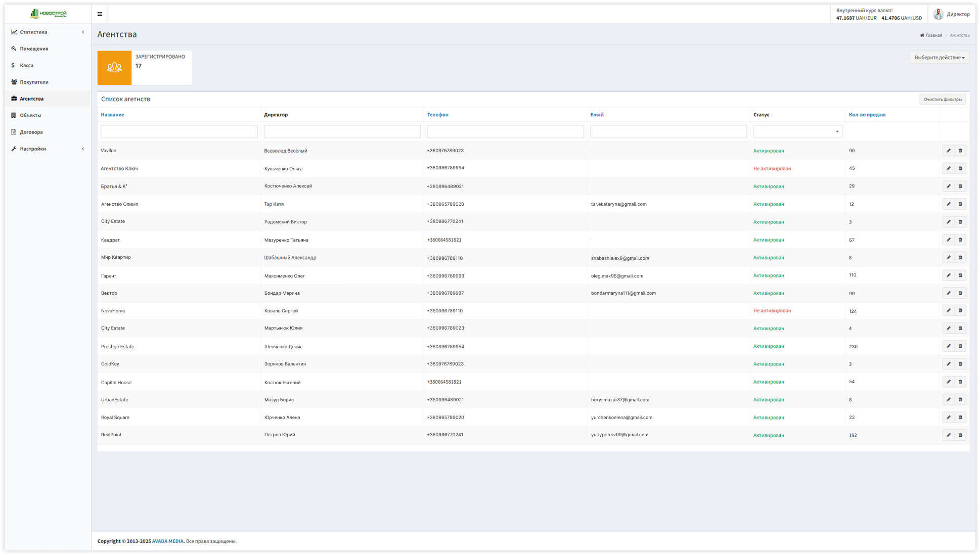Sort agencies by the Название column
This screenshot has height=555, width=980.
coord(112,115)
